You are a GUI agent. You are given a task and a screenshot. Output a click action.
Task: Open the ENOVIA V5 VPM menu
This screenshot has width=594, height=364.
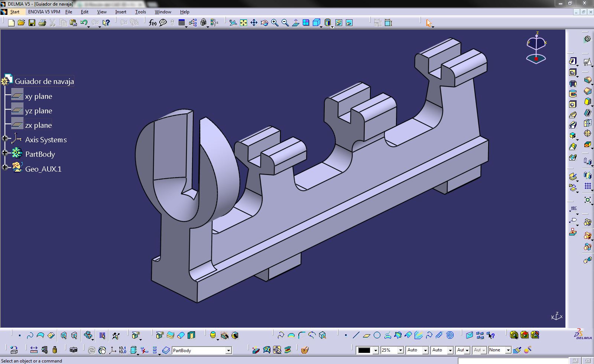click(x=44, y=12)
